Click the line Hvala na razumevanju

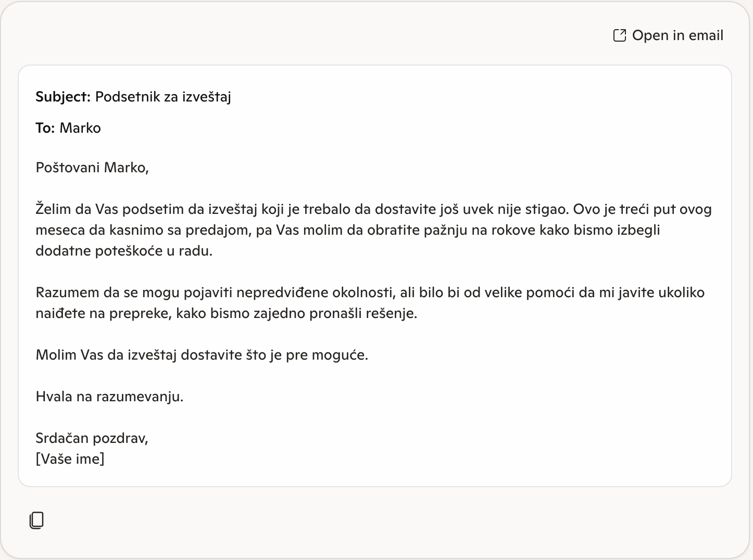pyautogui.click(x=109, y=397)
